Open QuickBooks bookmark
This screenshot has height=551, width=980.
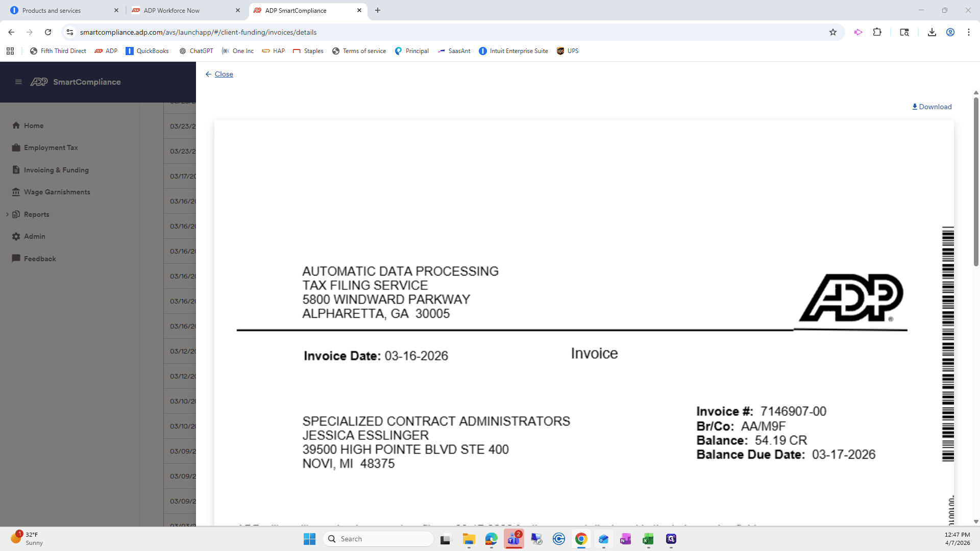[147, 51]
